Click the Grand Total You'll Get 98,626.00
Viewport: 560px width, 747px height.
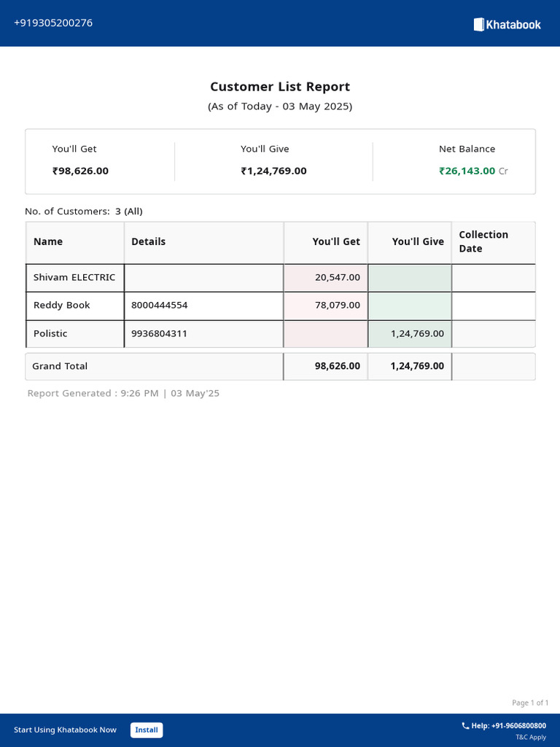338,366
